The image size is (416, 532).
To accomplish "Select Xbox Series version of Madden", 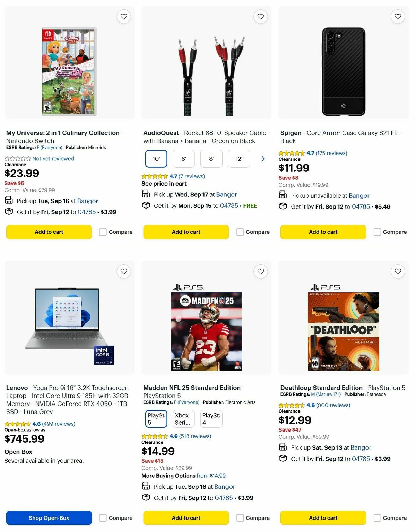I will [x=183, y=418].
